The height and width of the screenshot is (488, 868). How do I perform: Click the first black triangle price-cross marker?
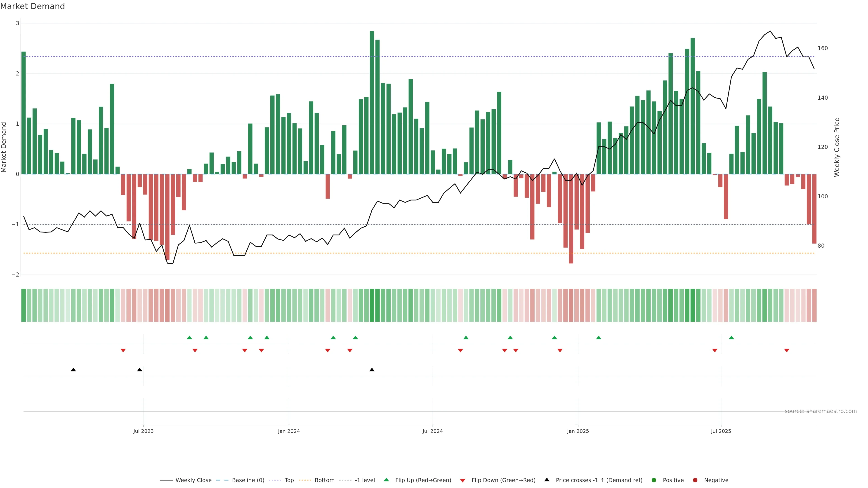click(x=73, y=370)
